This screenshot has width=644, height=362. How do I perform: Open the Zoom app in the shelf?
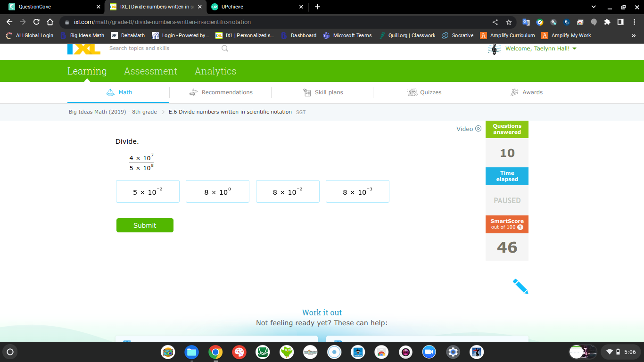428,352
